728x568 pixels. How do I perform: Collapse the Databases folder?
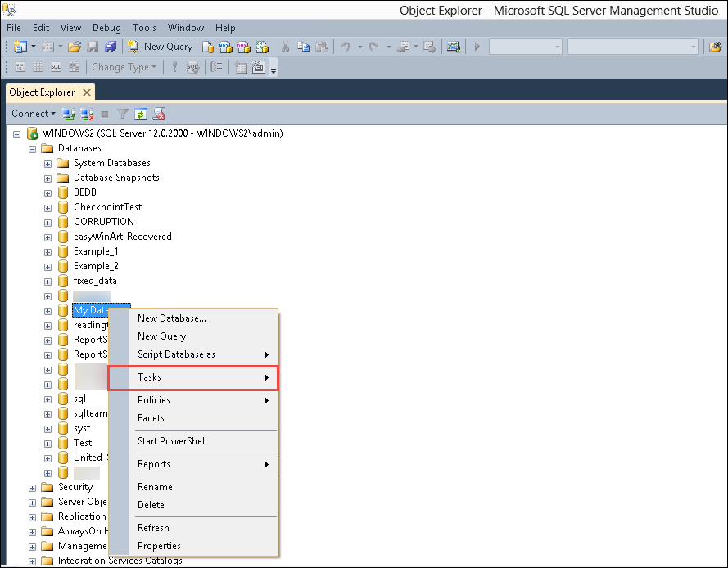point(33,148)
